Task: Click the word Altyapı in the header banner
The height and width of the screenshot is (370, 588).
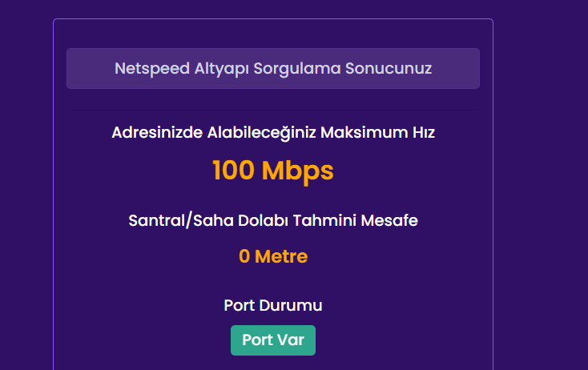Action: pyautogui.click(x=222, y=68)
